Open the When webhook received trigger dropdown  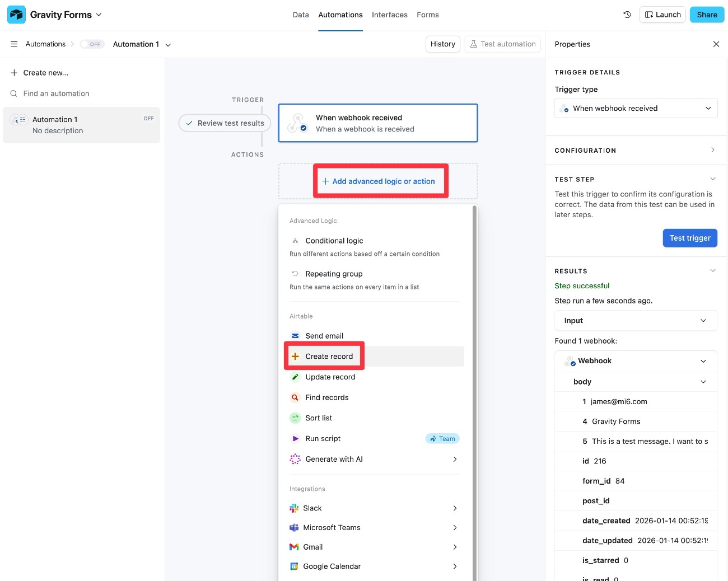click(x=636, y=108)
